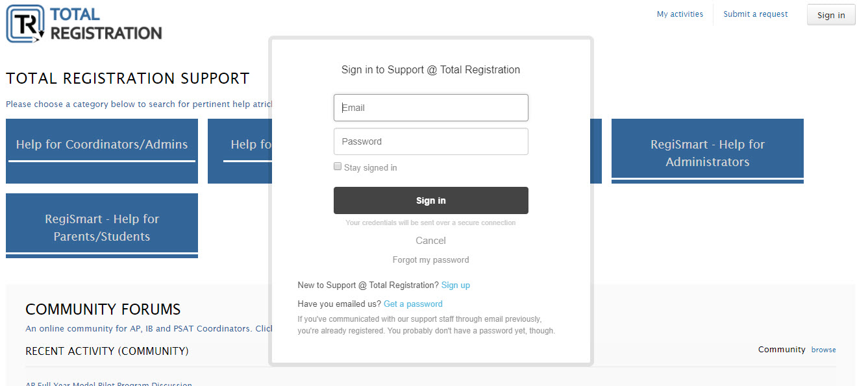Viewport: 868px width, 386px height.
Task: Select the Password field
Action: click(431, 141)
